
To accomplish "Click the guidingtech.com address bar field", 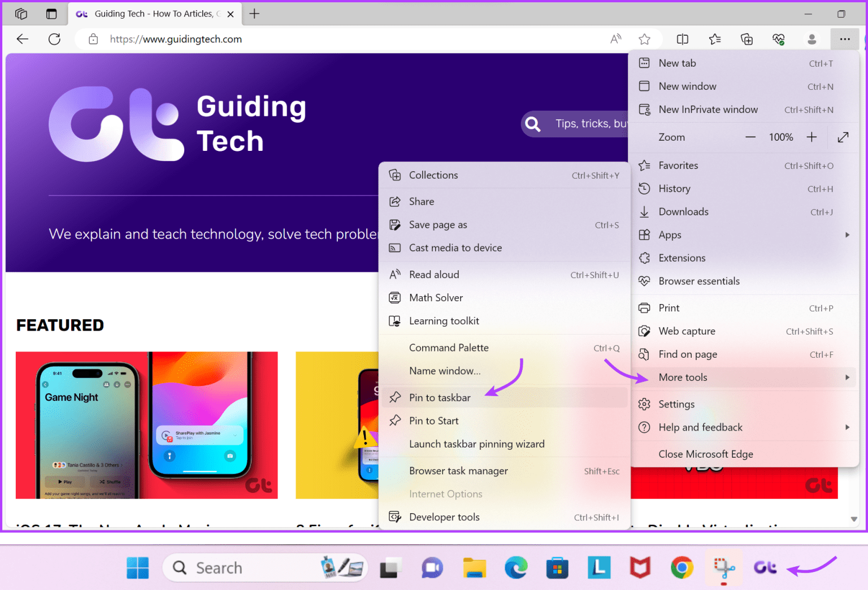I will pos(176,39).
